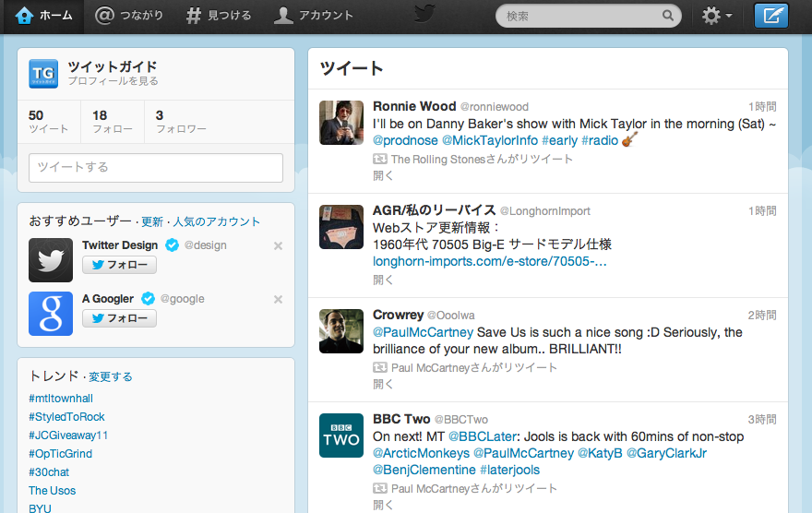
Task: Open trend #mtltownhall
Action: pyautogui.click(x=61, y=398)
